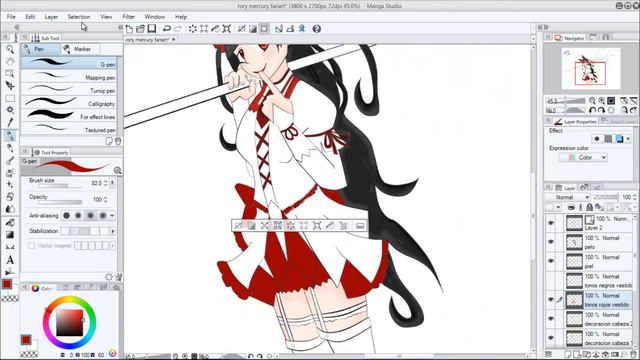This screenshot has height=360, width=640.
Task: Select the Pen tool in toolbox
Action: coord(10,136)
